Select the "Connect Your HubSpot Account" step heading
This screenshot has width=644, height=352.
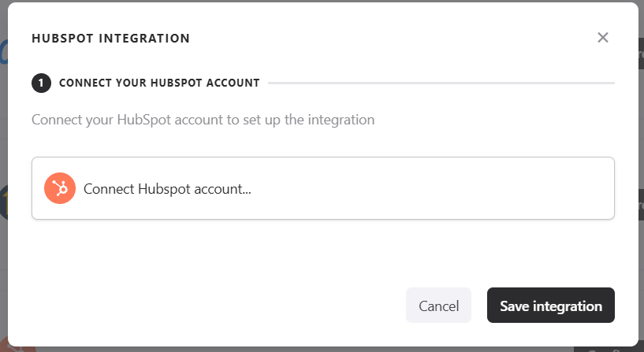(x=159, y=83)
